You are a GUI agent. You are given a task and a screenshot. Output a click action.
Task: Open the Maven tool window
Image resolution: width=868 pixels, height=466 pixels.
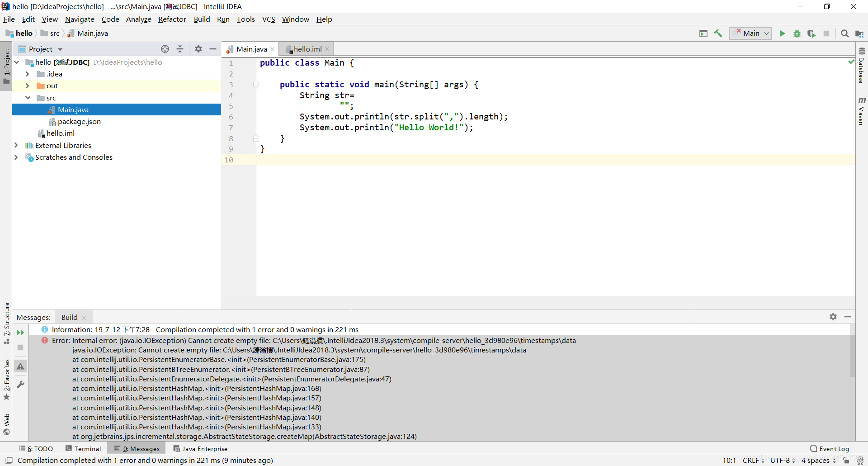pyautogui.click(x=862, y=111)
